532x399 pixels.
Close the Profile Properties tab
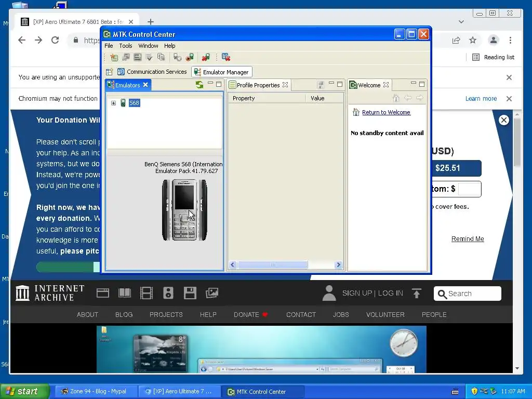(285, 85)
